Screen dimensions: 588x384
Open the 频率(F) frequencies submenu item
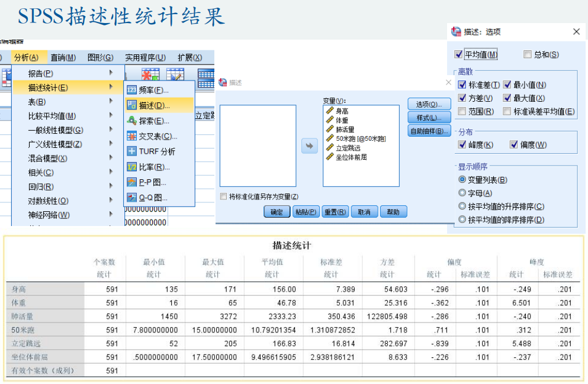coord(159,91)
